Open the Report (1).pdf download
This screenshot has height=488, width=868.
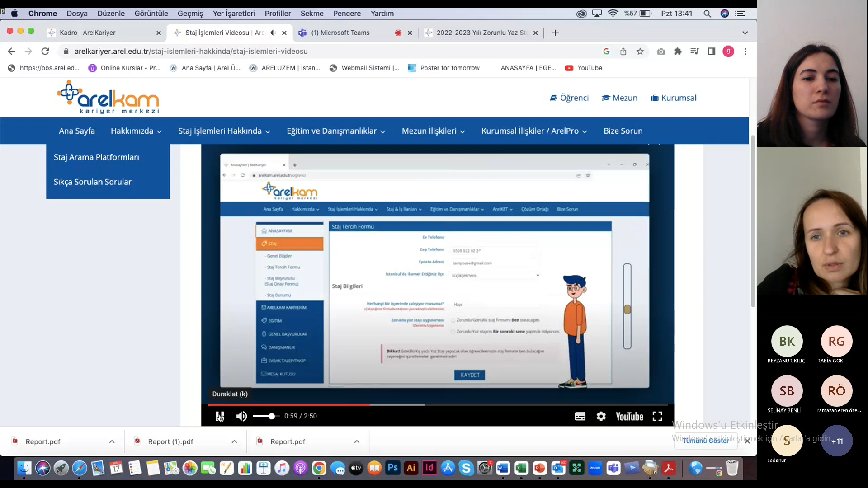point(170,442)
